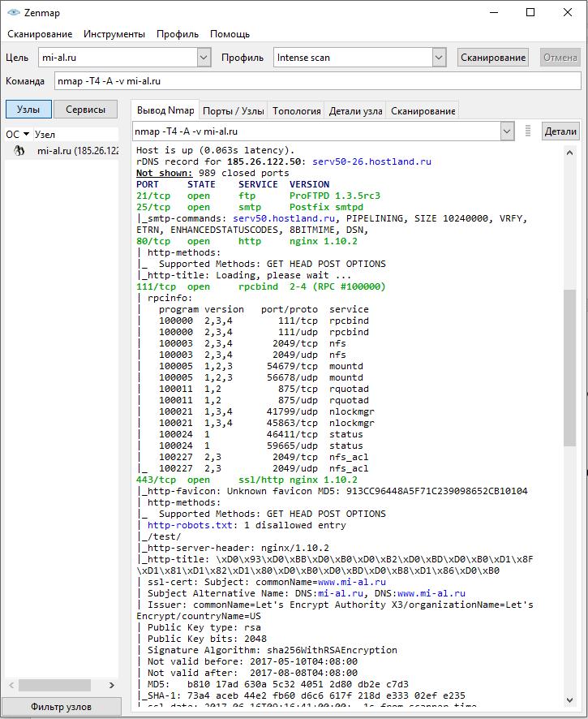Toggle the Узлы view button

[28, 110]
